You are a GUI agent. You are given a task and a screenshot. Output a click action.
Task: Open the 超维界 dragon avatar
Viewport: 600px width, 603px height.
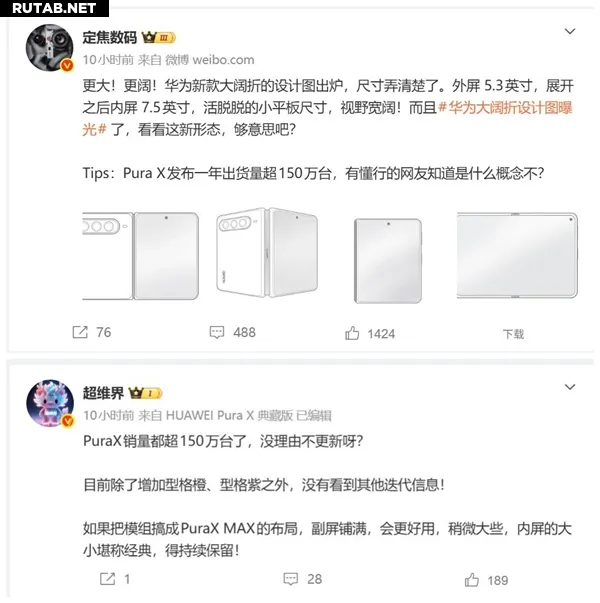pyautogui.click(x=50, y=403)
